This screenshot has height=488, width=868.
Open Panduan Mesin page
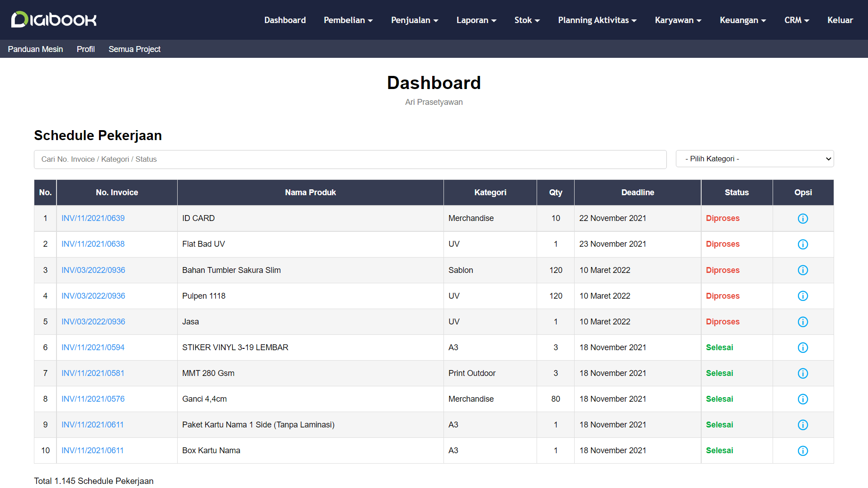[35, 49]
